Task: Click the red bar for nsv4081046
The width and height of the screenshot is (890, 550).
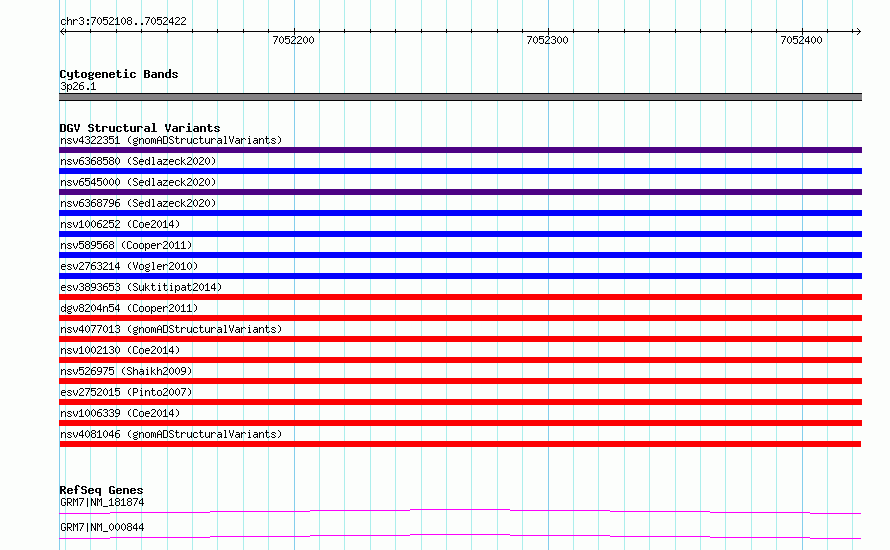Action: pyautogui.click(x=460, y=444)
